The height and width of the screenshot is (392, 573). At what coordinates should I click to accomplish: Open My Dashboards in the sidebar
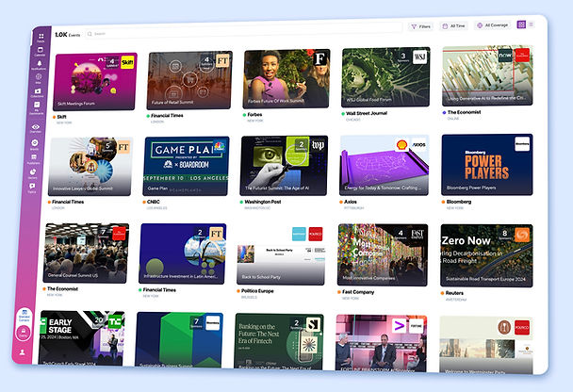point(37,107)
